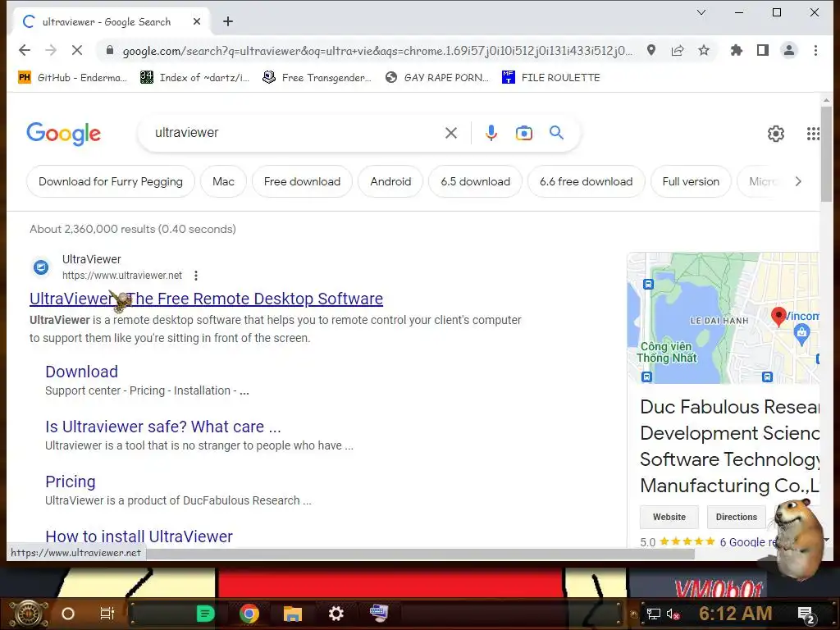Start voice search with the microphone
The width and height of the screenshot is (840, 630).
[491, 133]
